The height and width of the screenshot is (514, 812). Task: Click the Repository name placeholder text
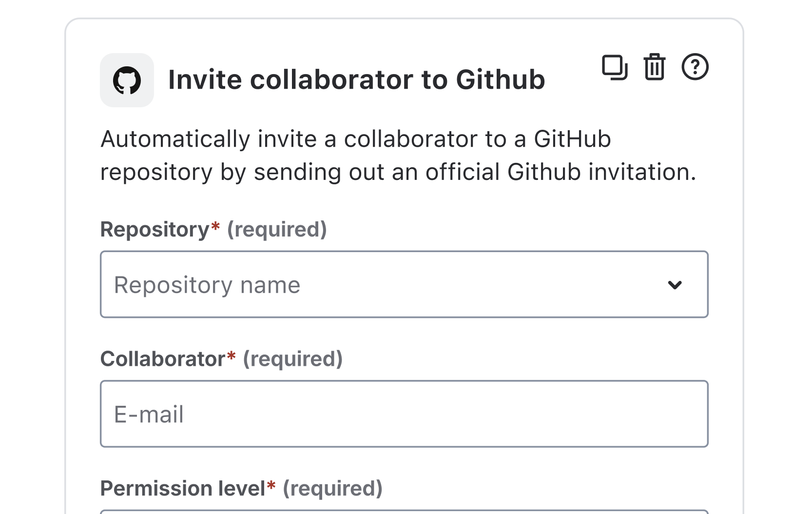(x=206, y=285)
